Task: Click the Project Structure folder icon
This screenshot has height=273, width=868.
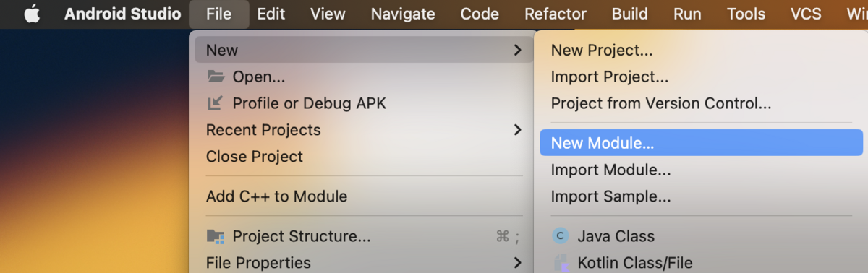Action: (x=216, y=236)
